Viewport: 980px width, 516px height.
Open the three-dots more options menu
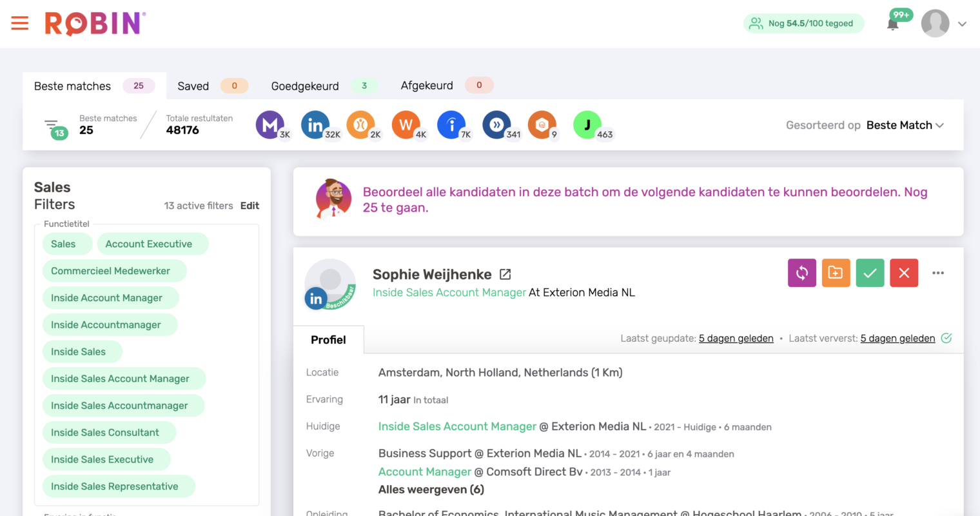pyautogui.click(x=938, y=273)
